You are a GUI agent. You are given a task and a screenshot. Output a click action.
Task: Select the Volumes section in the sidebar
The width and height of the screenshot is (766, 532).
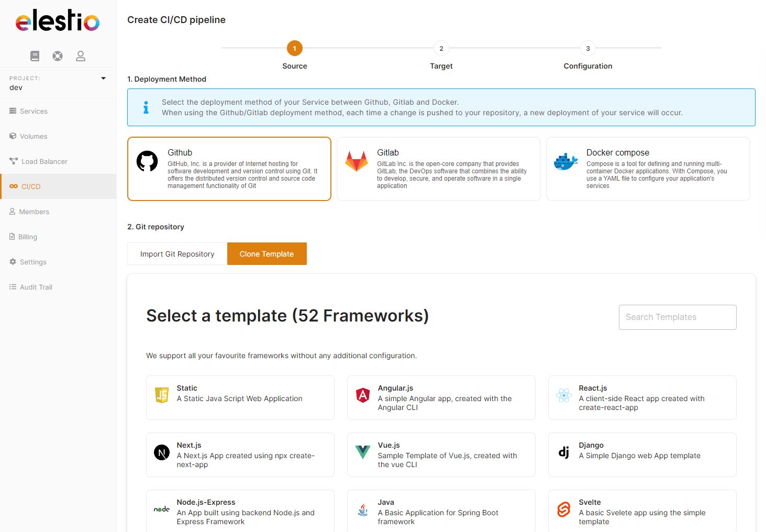click(34, 136)
